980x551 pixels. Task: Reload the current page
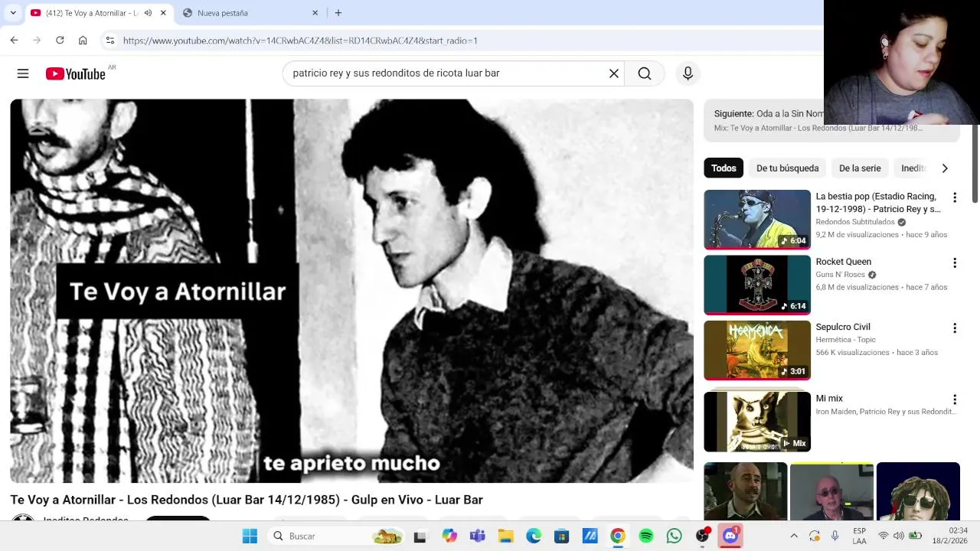point(60,41)
